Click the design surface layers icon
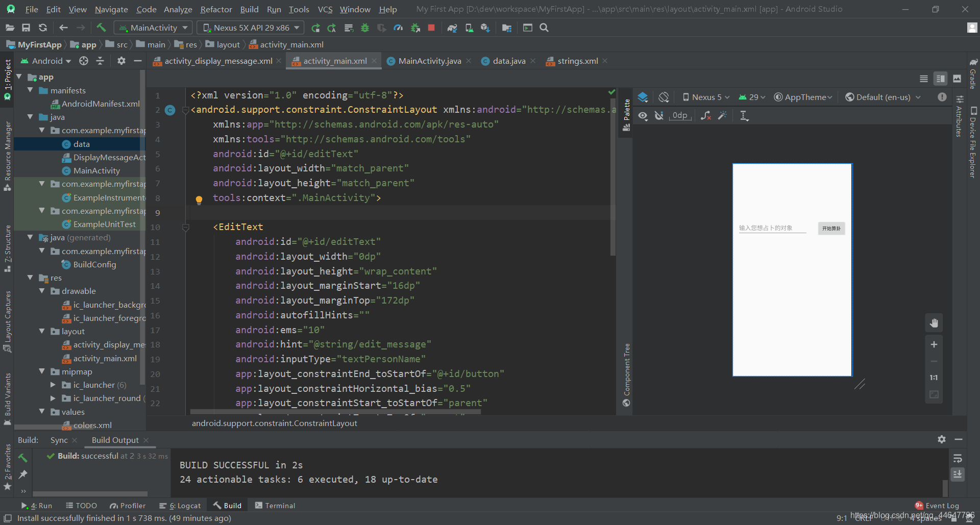The height and width of the screenshot is (525, 980). click(643, 97)
